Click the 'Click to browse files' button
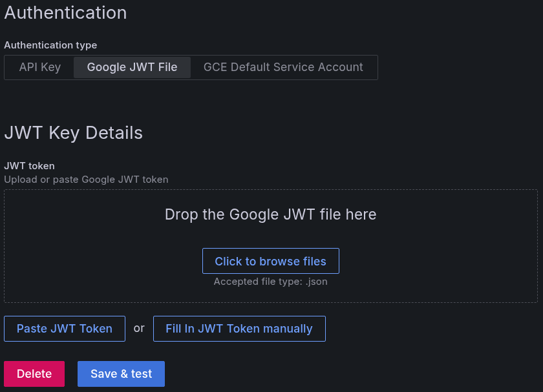This screenshot has height=392, width=543. click(270, 261)
